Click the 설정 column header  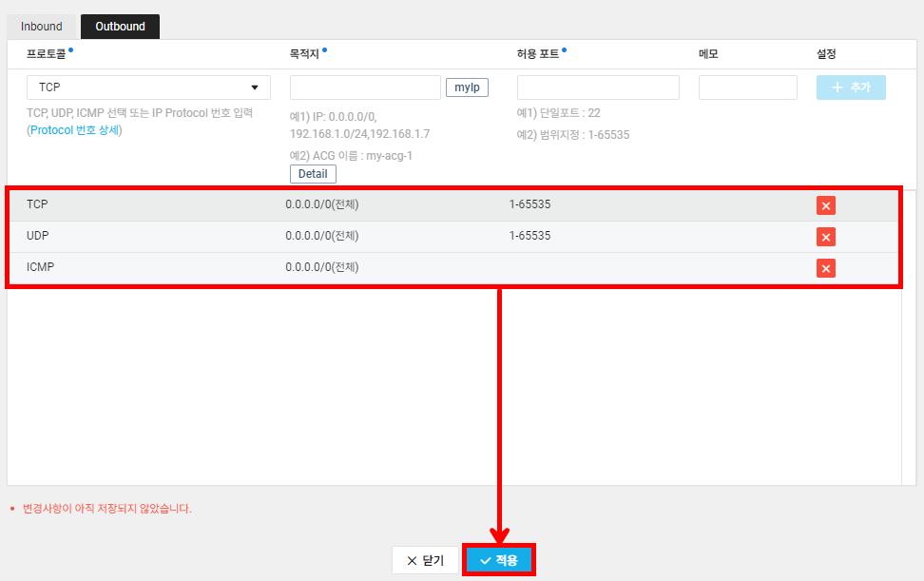click(x=826, y=53)
